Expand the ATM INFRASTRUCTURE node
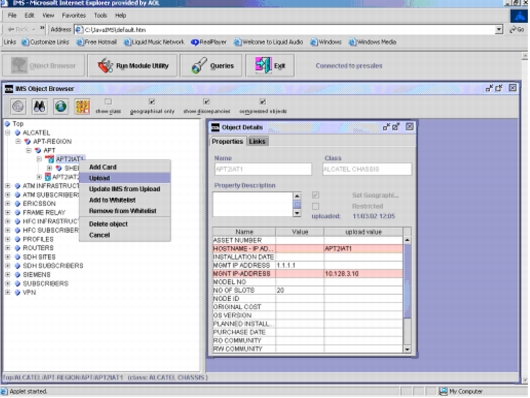The height and width of the screenshot is (398, 530). (x=7, y=186)
